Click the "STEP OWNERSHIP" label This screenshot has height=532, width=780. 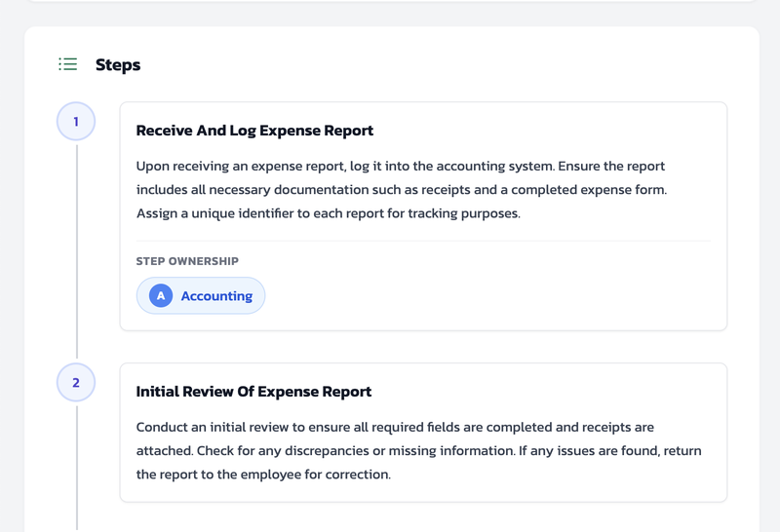(187, 261)
